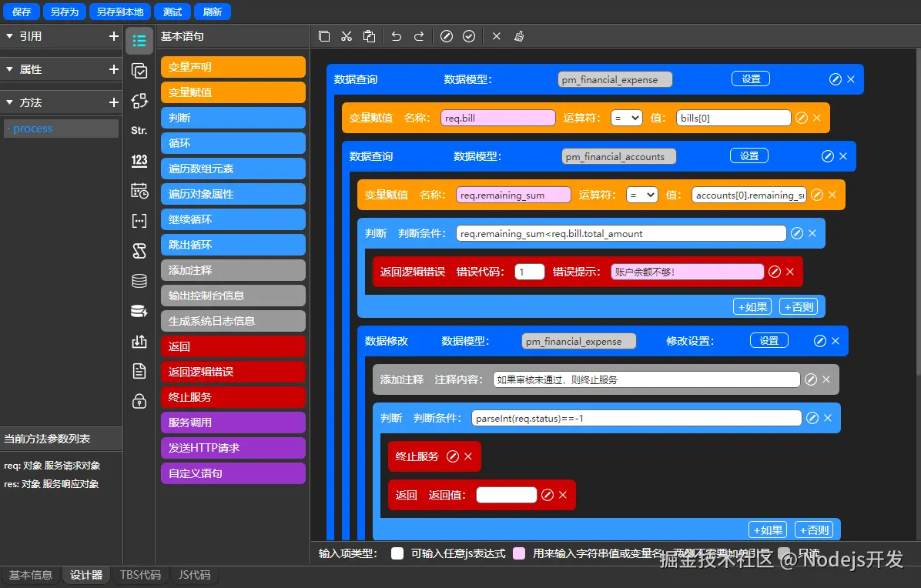Viewport: 921px width, 588px height.
Task: Click the req.bill name input field
Action: [x=498, y=118]
